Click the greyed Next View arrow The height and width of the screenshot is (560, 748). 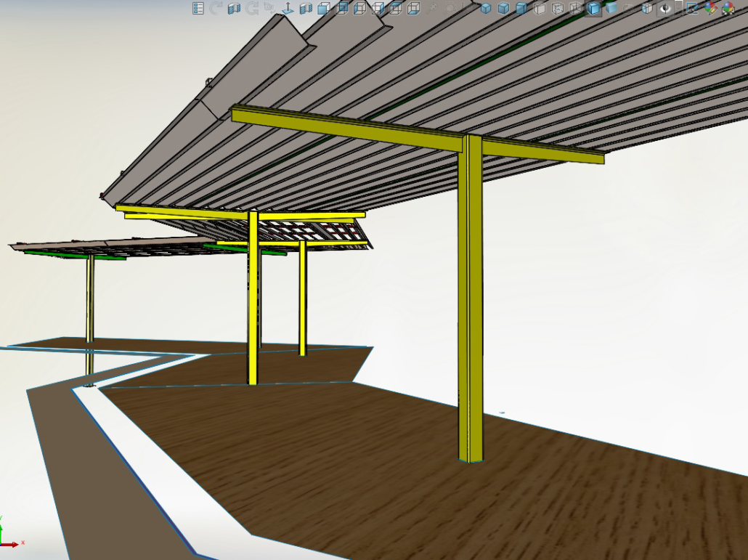tap(252, 8)
